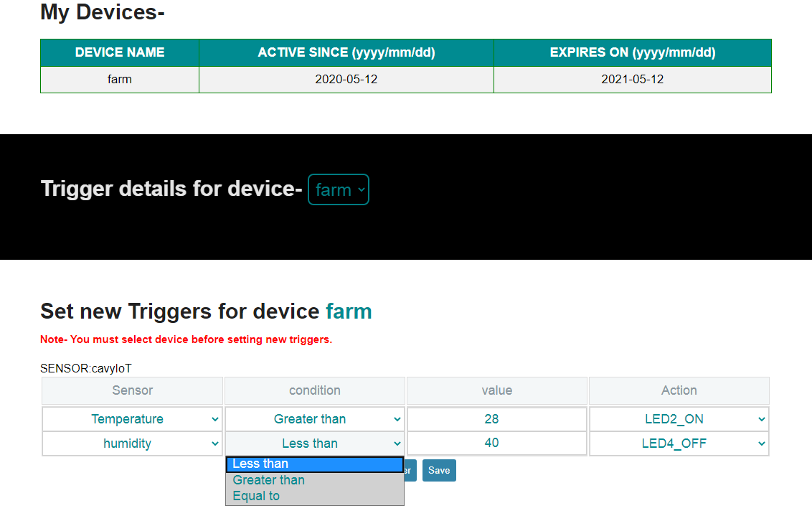This screenshot has height=521, width=812.
Task: Open the farm device selector dropdown
Action: [339, 190]
